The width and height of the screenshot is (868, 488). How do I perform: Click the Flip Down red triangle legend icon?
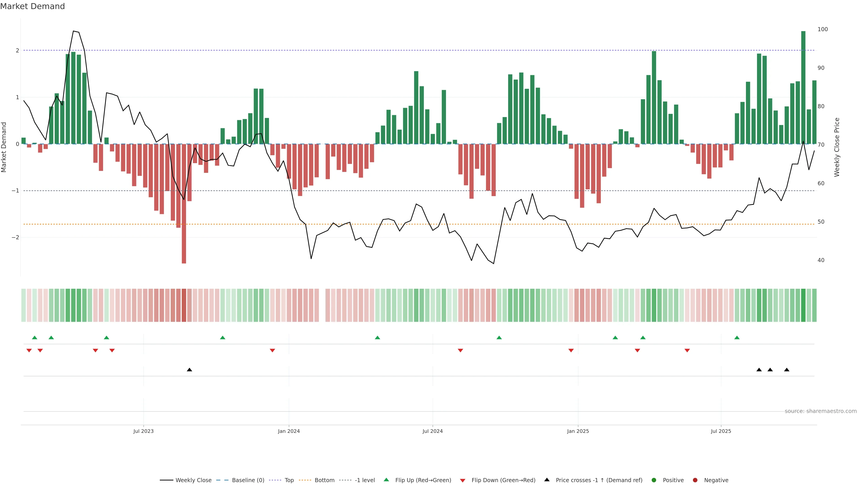[x=463, y=480]
